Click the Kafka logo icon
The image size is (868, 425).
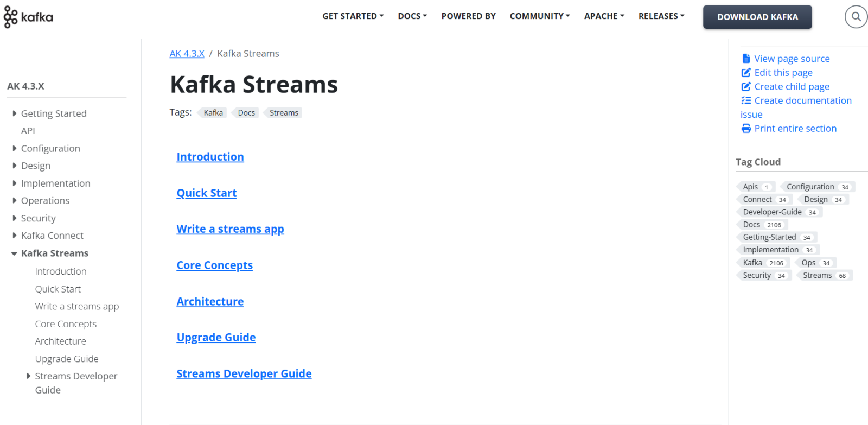pos(28,17)
